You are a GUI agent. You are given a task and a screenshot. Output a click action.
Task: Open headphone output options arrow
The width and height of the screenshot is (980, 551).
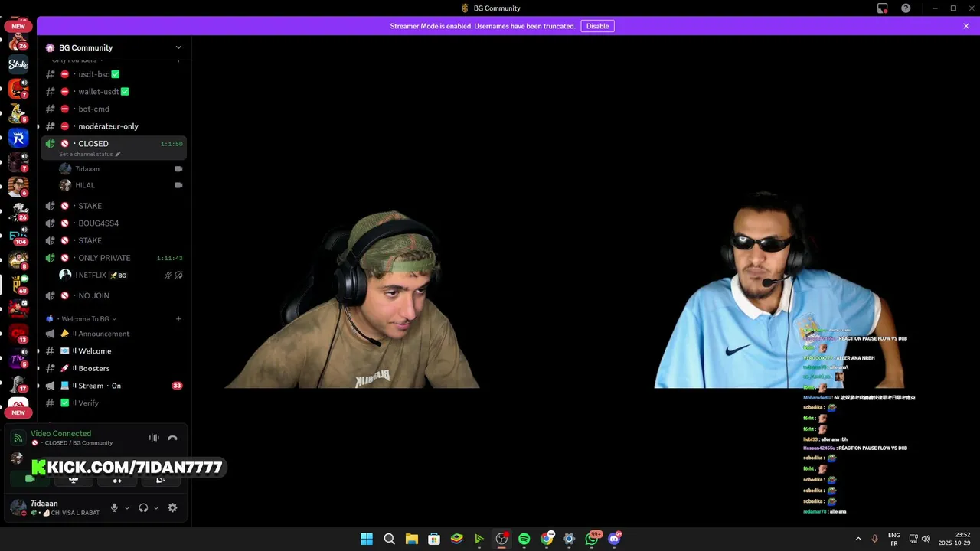pos(156,507)
